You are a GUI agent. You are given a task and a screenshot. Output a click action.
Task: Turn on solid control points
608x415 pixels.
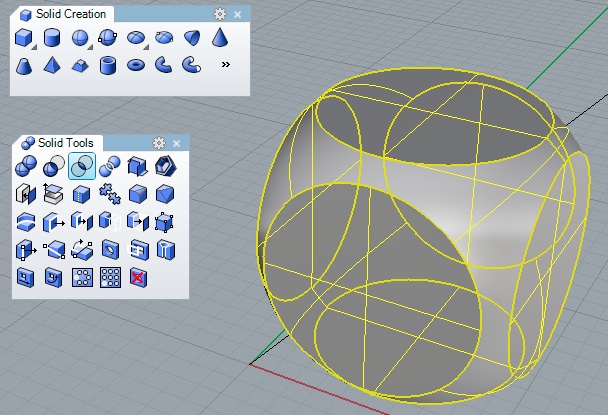pyautogui.click(x=164, y=222)
